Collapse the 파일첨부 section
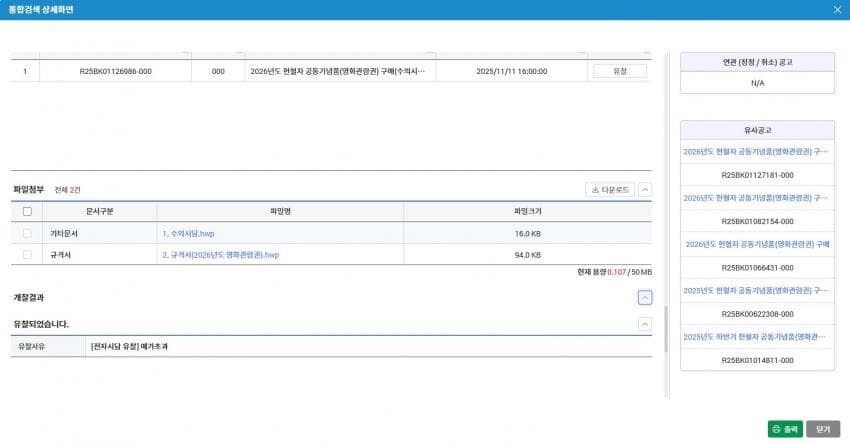The image size is (850, 445). tap(645, 189)
